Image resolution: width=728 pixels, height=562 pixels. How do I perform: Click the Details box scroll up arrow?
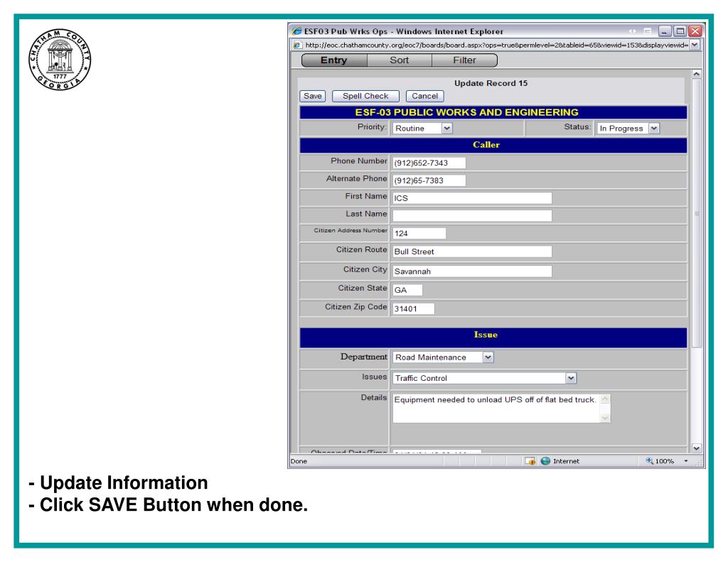click(605, 399)
